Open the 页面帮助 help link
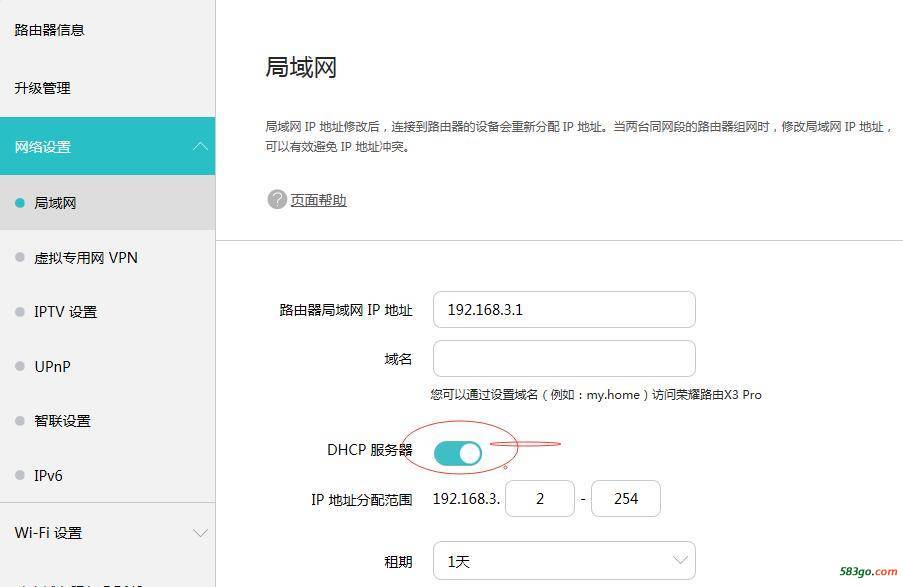Image resolution: width=903 pixels, height=587 pixels. (x=318, y=200)
